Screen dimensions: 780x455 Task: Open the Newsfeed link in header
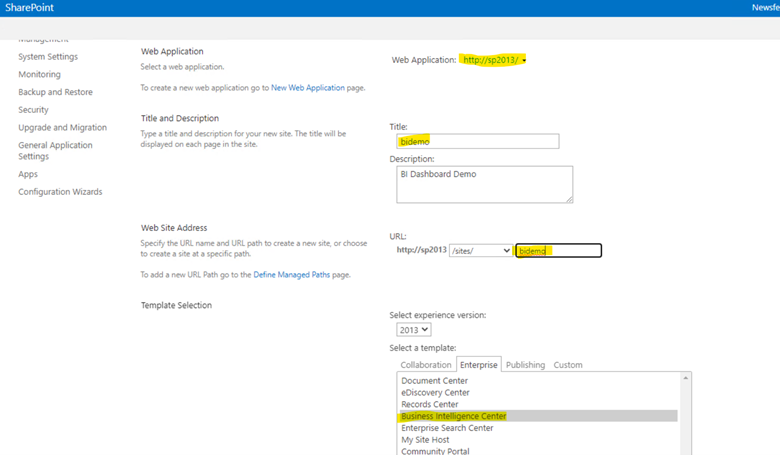(x=766, y=7)
